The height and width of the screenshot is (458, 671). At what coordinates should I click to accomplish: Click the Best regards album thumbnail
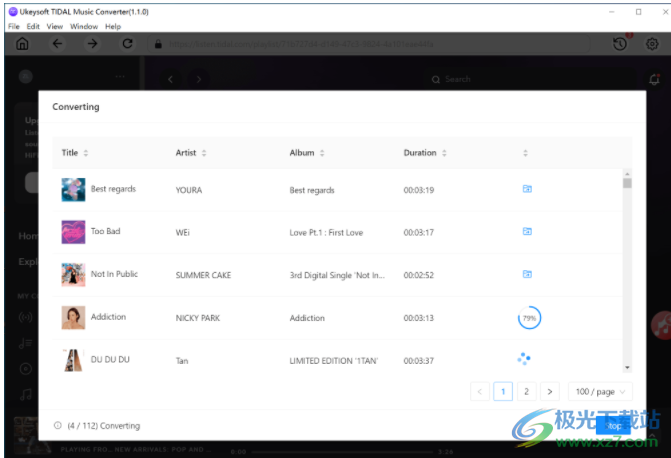73,190
